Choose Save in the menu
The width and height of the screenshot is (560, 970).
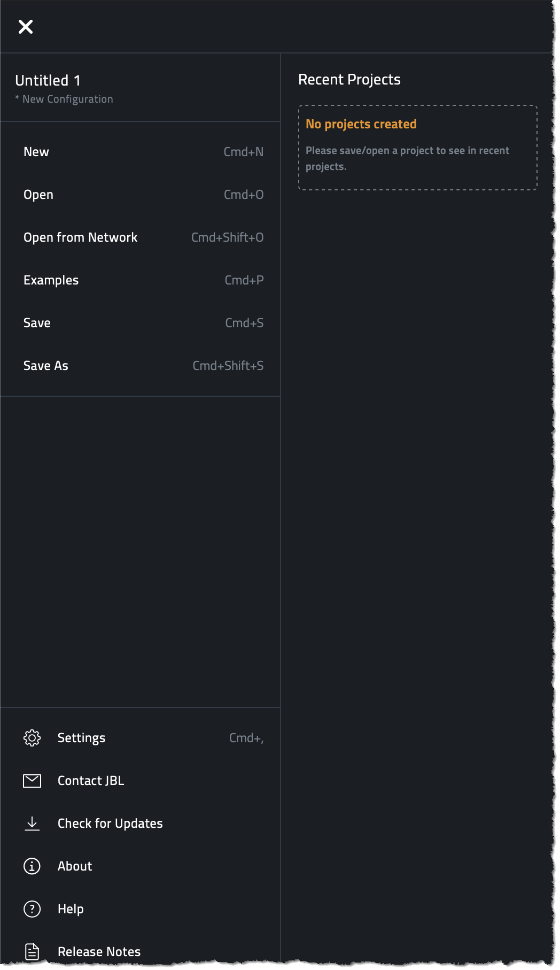tap(141, 323)
